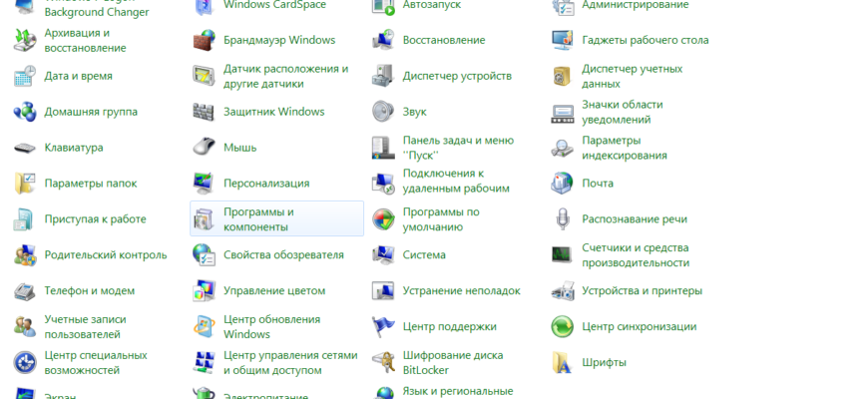Screen dimensions: 868x399
Task: Open the Дата и время text link
Action: (78, 77)
